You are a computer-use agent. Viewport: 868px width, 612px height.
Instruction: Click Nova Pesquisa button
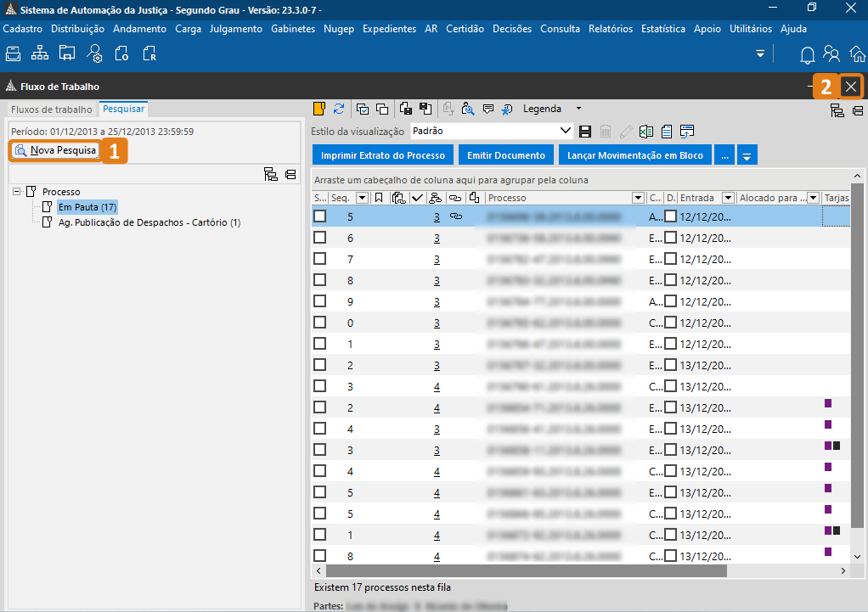pos(55,150)
